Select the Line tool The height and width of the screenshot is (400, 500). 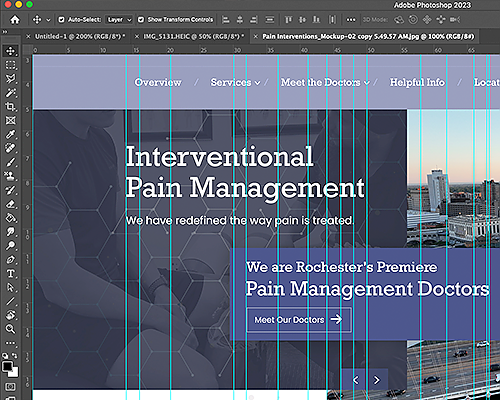(11, 301)
